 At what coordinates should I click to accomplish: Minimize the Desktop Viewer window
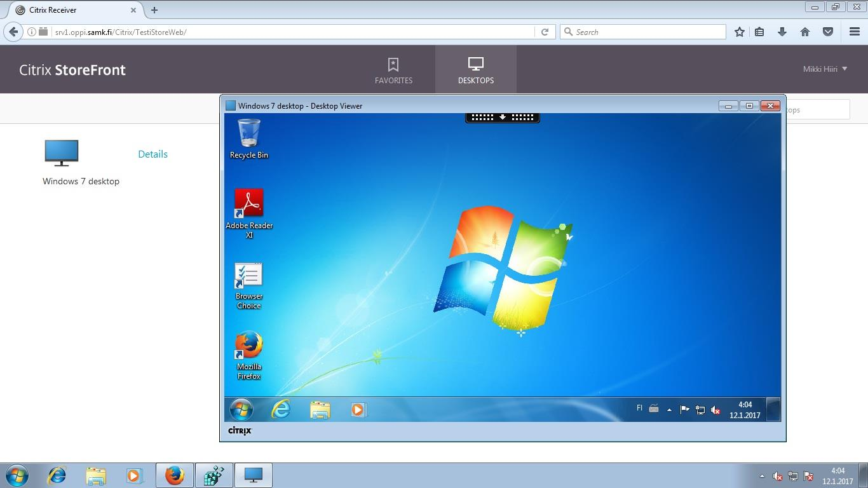click(728, 105)
